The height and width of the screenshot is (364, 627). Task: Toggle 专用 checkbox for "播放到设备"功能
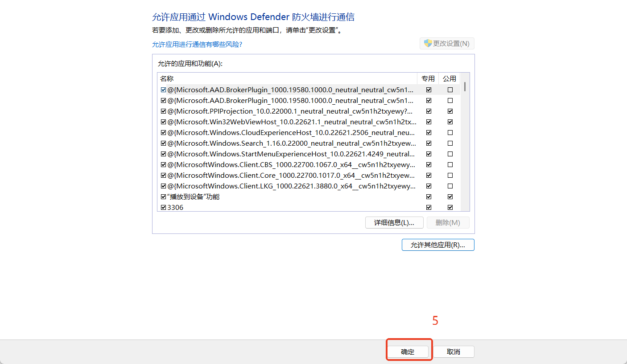click(x=429, y=196)
